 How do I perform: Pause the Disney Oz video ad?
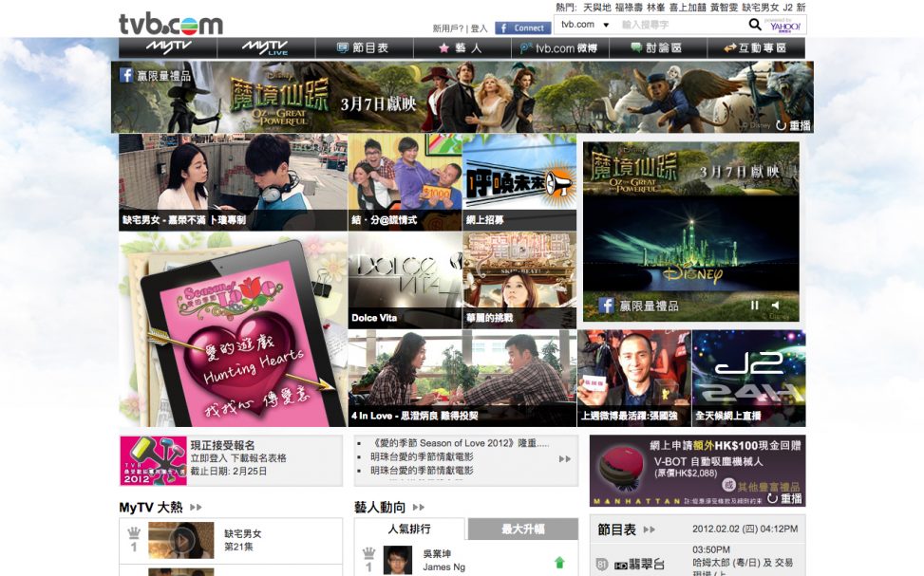(x=754, y=305)
